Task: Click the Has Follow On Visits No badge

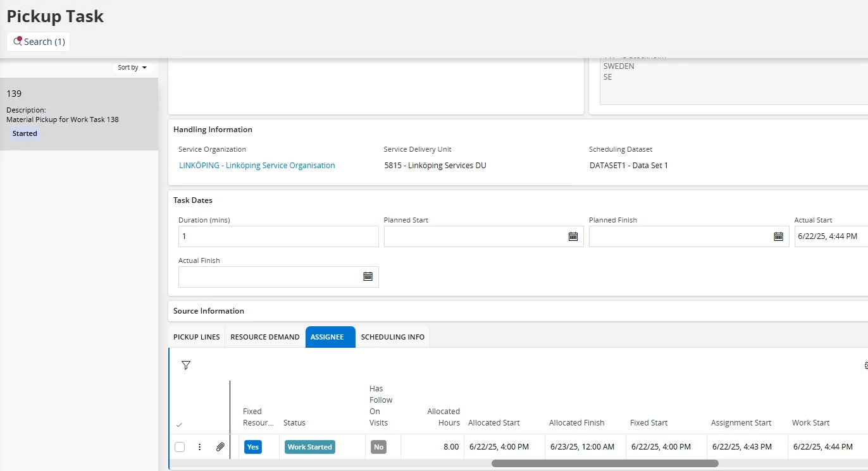Action: (378, 447)
